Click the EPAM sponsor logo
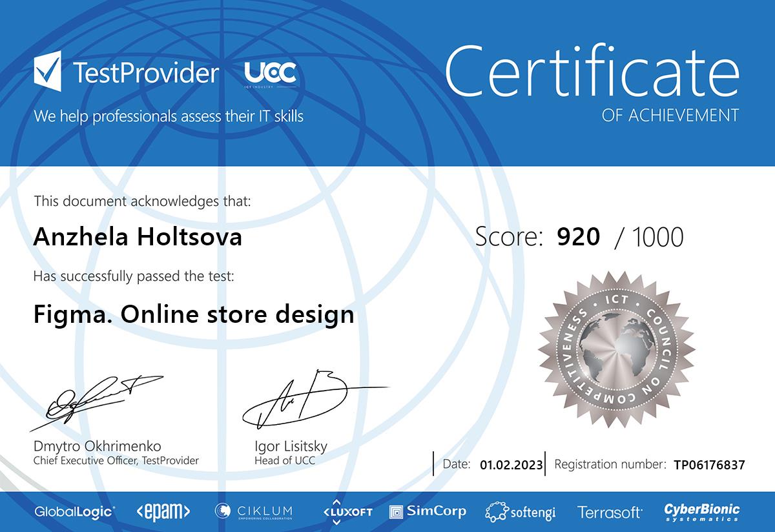This screenshot has height=532, width=775. tap(163, 512)
